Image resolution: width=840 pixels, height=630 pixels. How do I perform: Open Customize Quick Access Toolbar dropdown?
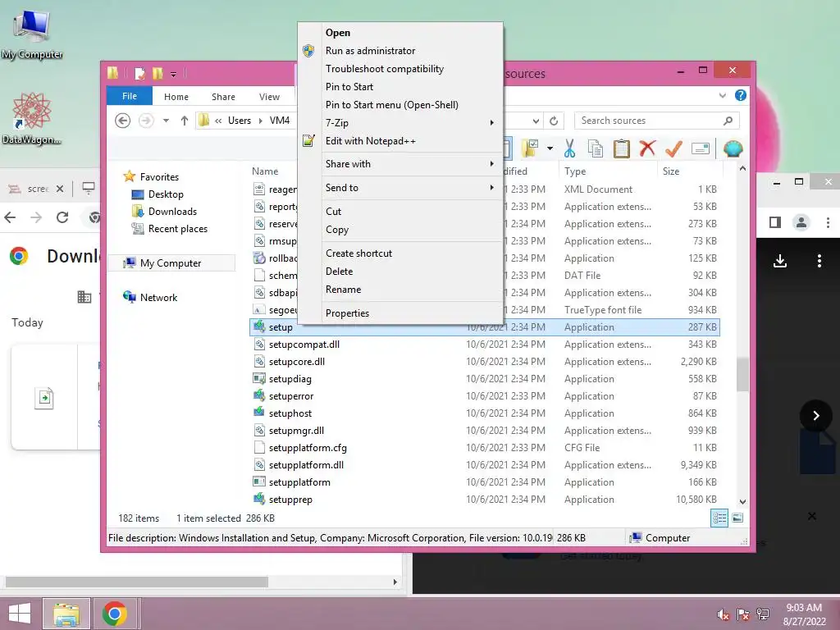pyautogui.click(x=174, y=74)
